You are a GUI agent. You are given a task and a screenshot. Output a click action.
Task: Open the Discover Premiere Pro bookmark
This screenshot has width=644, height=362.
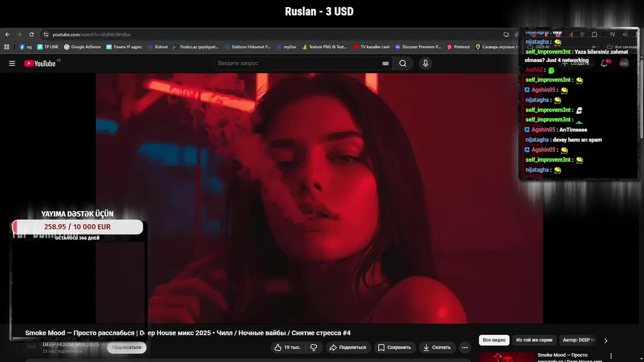coord(418,47)
